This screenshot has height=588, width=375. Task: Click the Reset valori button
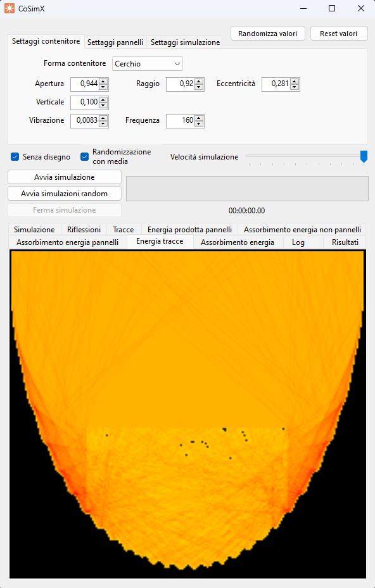(339, 34)
